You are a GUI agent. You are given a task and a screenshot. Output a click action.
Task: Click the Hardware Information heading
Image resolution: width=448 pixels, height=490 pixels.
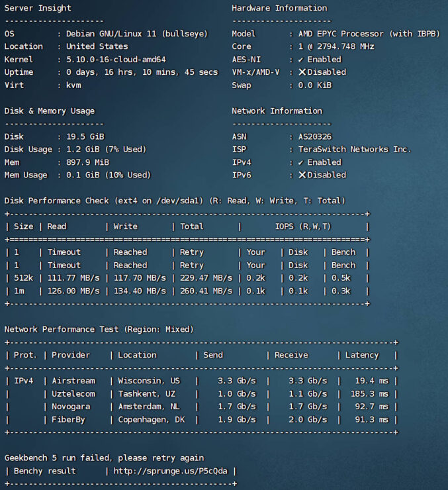click(279, 8)
